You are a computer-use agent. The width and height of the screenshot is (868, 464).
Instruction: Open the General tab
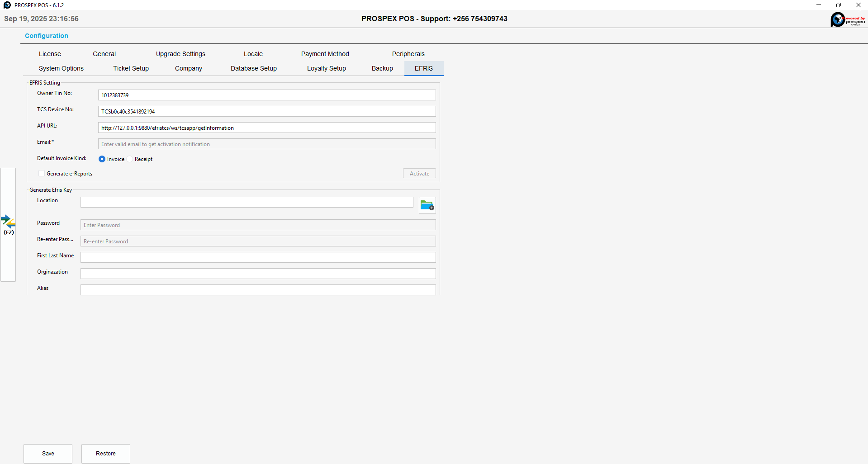point(104,54)
